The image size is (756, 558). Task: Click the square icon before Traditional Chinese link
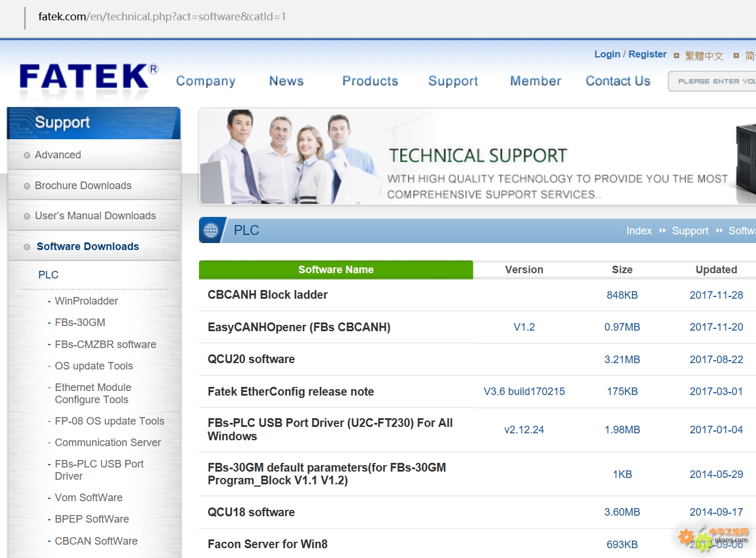click(677, 56)
